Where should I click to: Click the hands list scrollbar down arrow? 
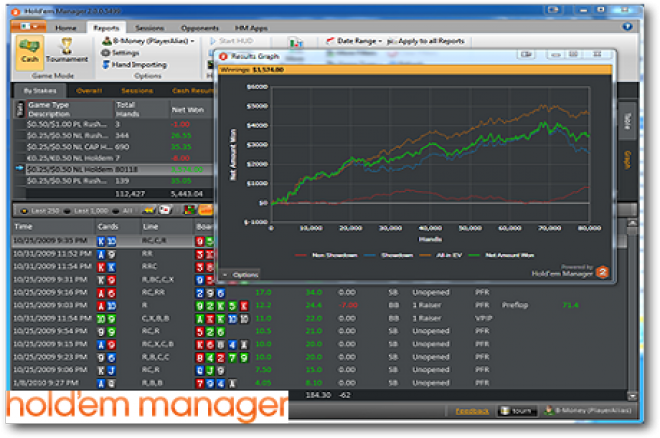(632, 396)
